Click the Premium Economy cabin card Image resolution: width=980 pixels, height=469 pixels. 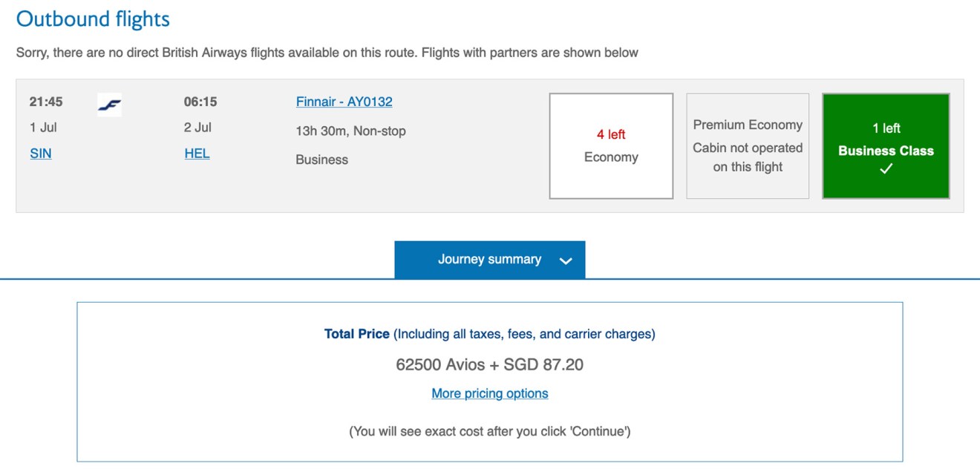coord(748,145)
